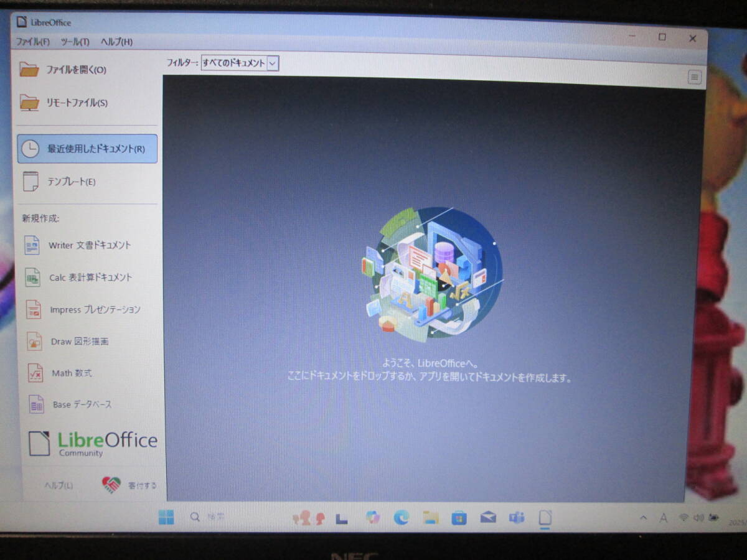Click the Math formula icon

point(35,373)
